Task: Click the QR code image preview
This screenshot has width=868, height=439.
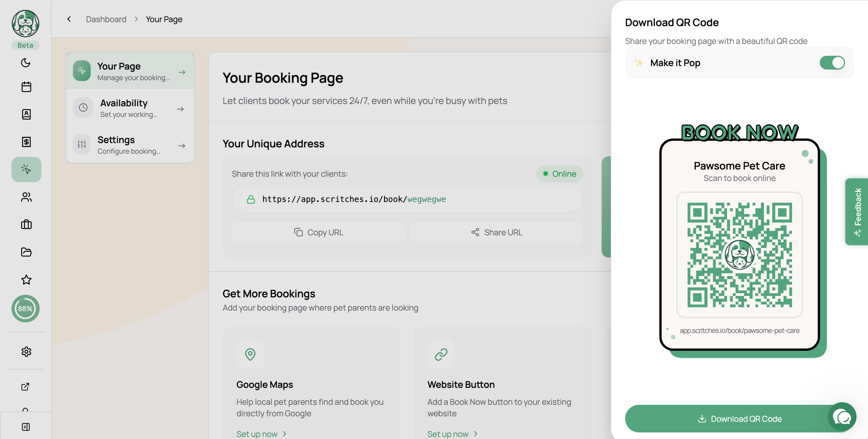Action: [739, 255]
